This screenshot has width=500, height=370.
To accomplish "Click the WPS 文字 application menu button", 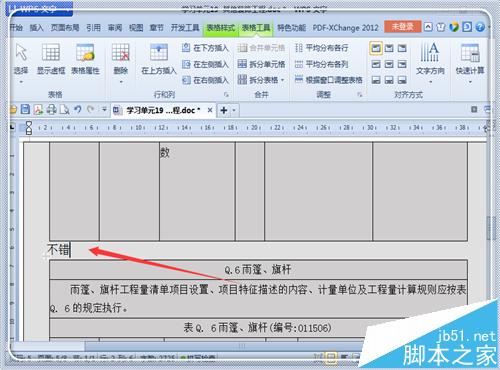I will pyautogui.click(x=40, y=9).
